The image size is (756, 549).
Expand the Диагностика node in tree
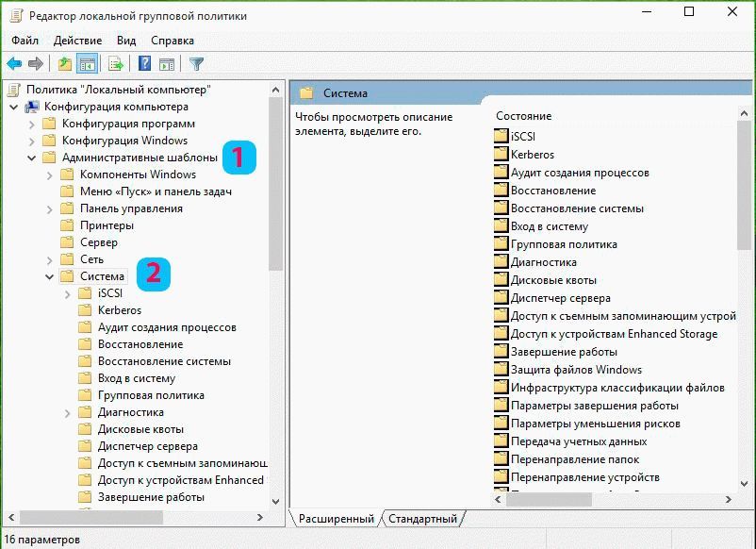click(67, 412)
